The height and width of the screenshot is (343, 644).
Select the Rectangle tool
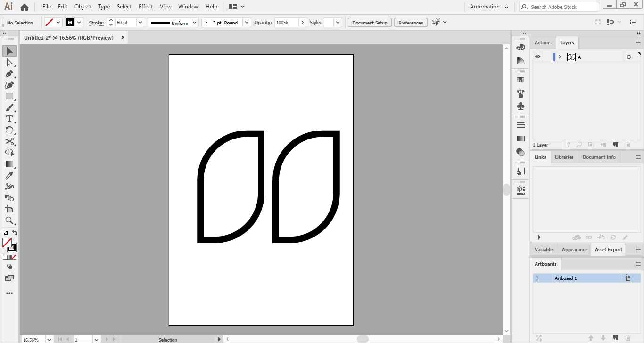(9, 96)
